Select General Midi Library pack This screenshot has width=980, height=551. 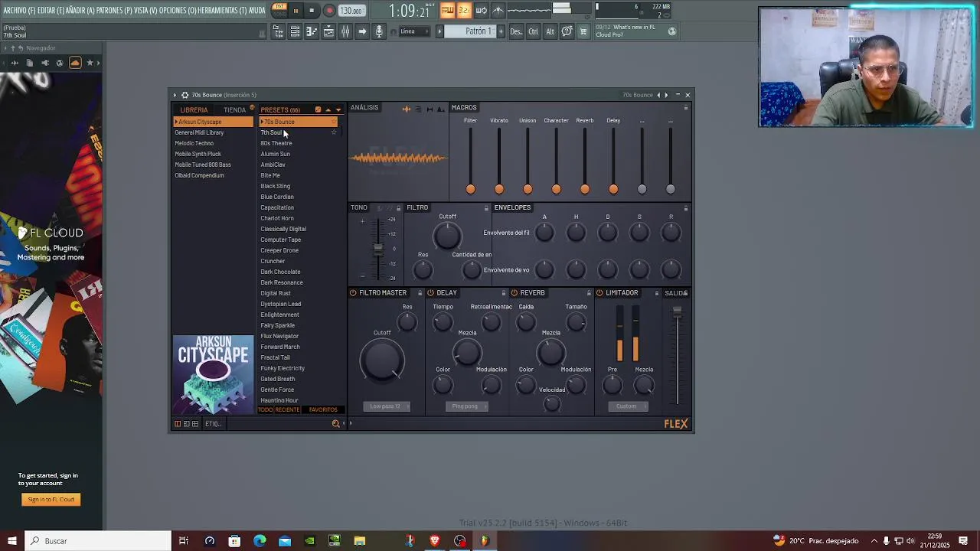click(199, 132)
